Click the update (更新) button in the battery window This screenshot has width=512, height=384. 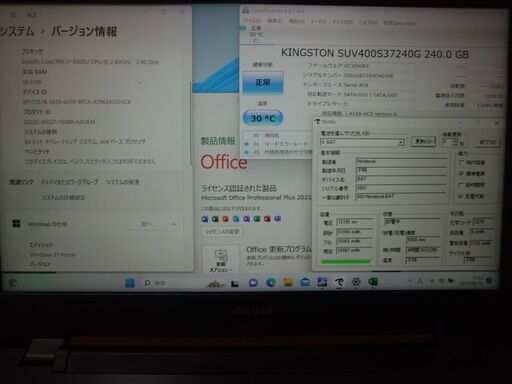pyautogui.click(x=423, y=141)
